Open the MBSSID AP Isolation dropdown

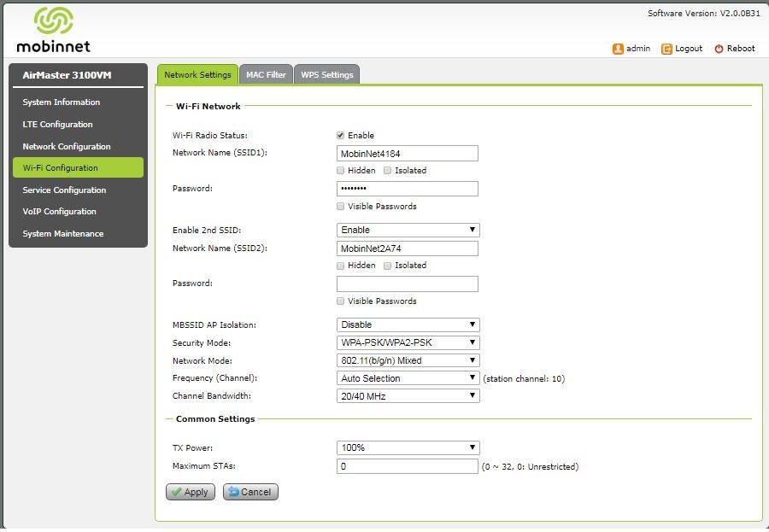tap(408, 324)
